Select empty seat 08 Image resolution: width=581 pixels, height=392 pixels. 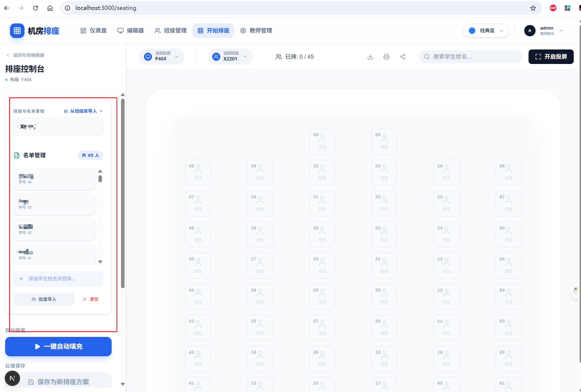(x=509, y=173)
